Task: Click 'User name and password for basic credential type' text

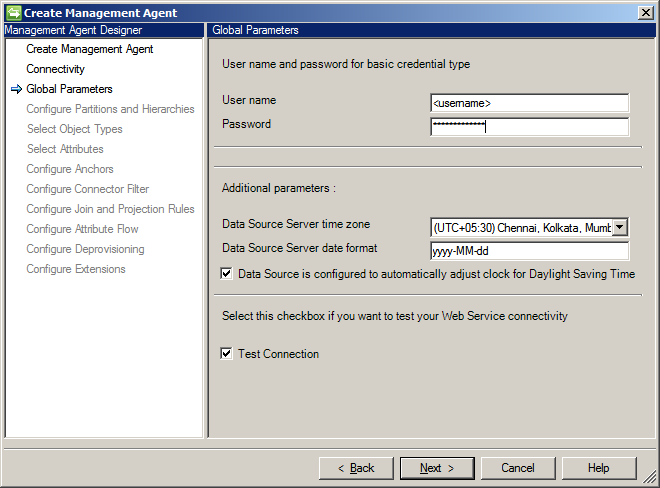Action: coord(346,64)
